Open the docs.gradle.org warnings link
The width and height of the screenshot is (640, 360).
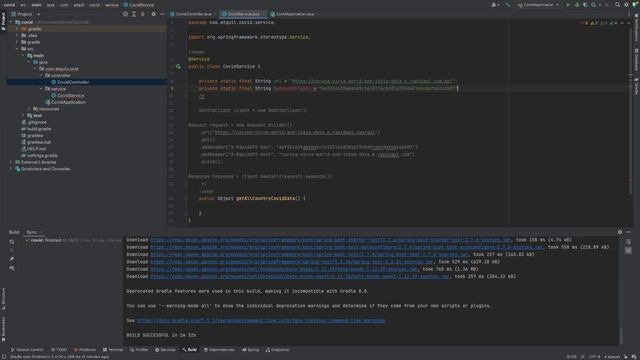(x=261, y=321)
